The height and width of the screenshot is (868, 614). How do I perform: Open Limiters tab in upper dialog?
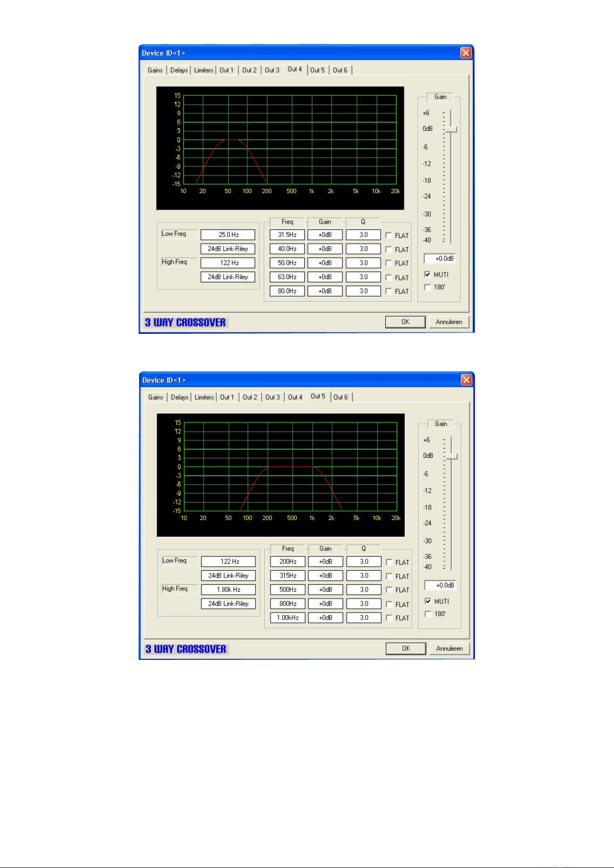pyautogui.click(x=203, y=70)
